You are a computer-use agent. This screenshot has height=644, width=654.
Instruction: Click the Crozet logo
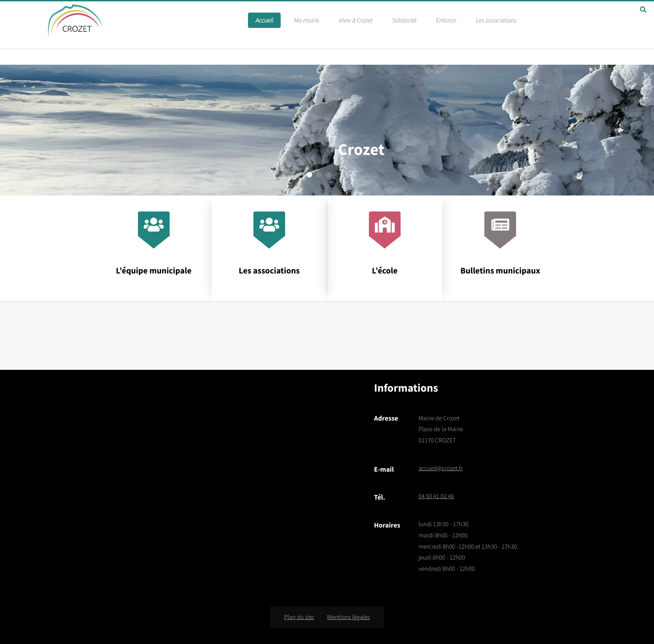75,20
